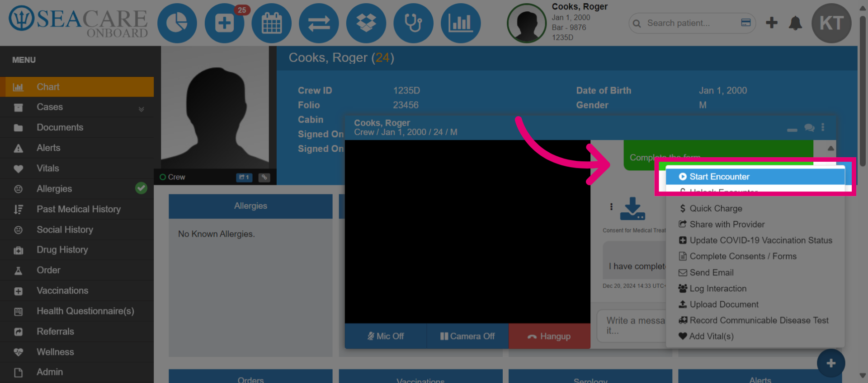Select Log Interaction option
The image size is (868, 383).
click(755, 288)
